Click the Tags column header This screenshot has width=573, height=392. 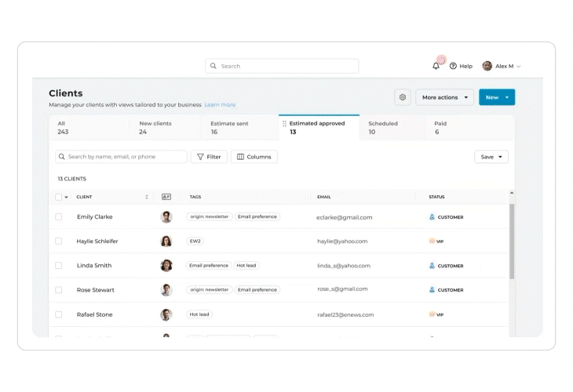[x=195, y=197]
